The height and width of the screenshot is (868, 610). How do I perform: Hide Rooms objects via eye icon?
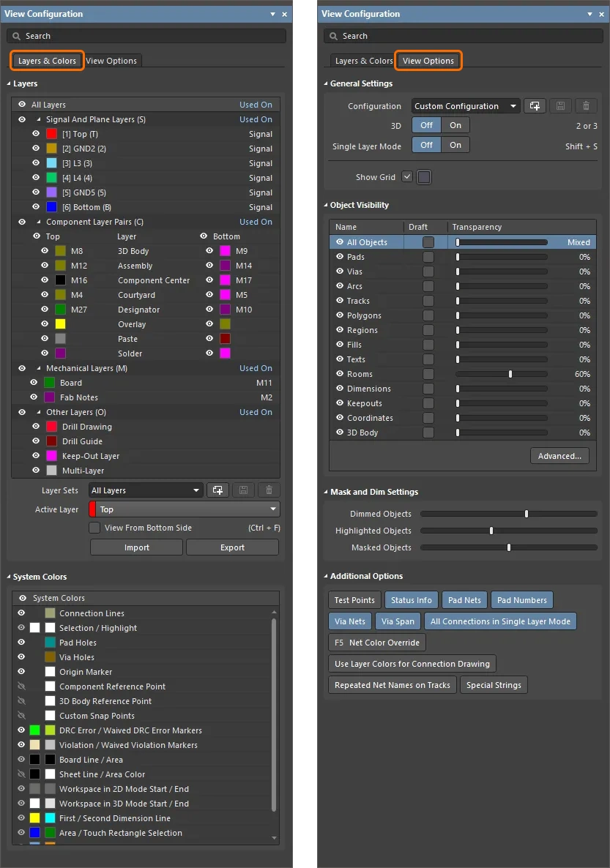(x=340, y=374)
